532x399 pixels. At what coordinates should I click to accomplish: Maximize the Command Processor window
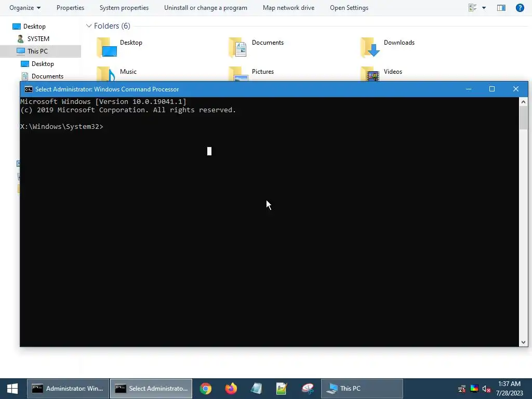(491, 89)
